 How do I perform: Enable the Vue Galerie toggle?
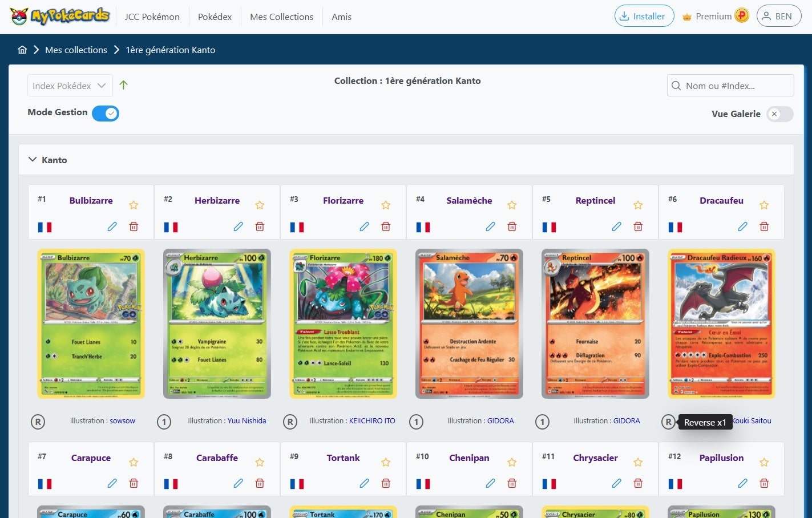click(x=779, y=114)
